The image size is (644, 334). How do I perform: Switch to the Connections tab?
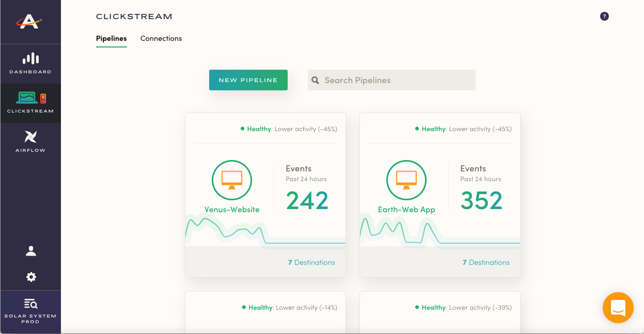pos(161,38)
